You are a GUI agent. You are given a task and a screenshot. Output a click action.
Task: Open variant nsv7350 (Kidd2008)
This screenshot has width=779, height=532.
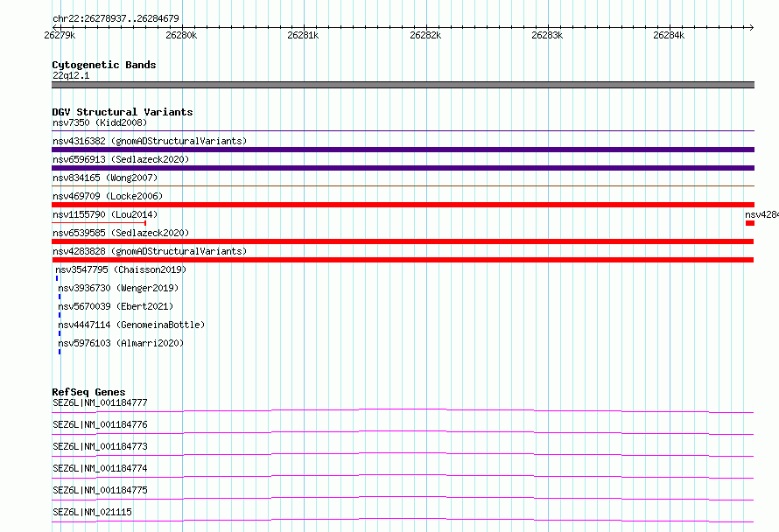(x=100, y=122)
